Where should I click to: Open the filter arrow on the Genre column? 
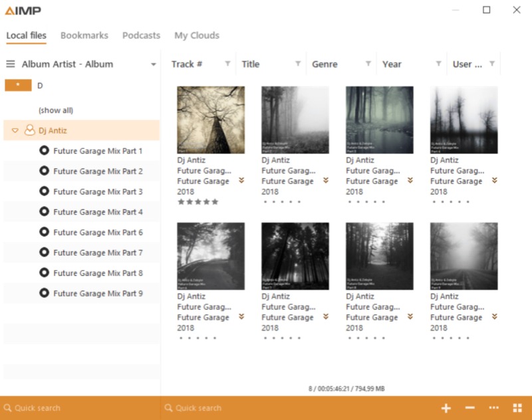click(368, 64)
